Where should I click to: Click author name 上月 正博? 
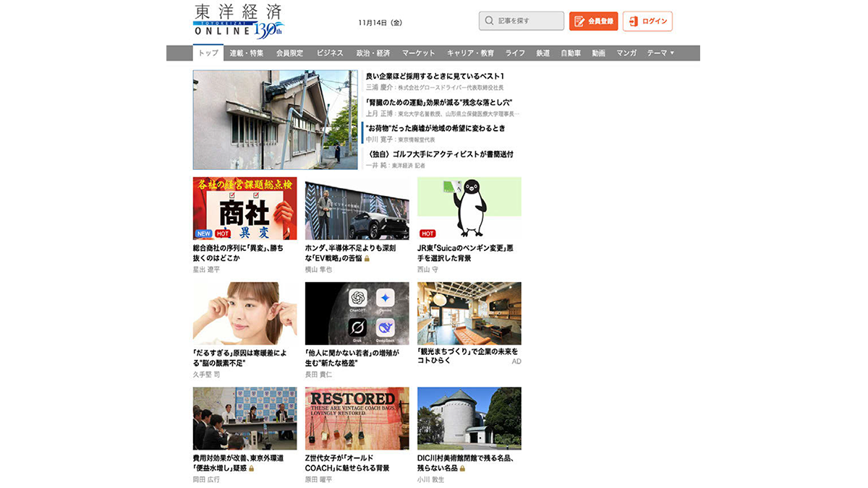point(379,114)
